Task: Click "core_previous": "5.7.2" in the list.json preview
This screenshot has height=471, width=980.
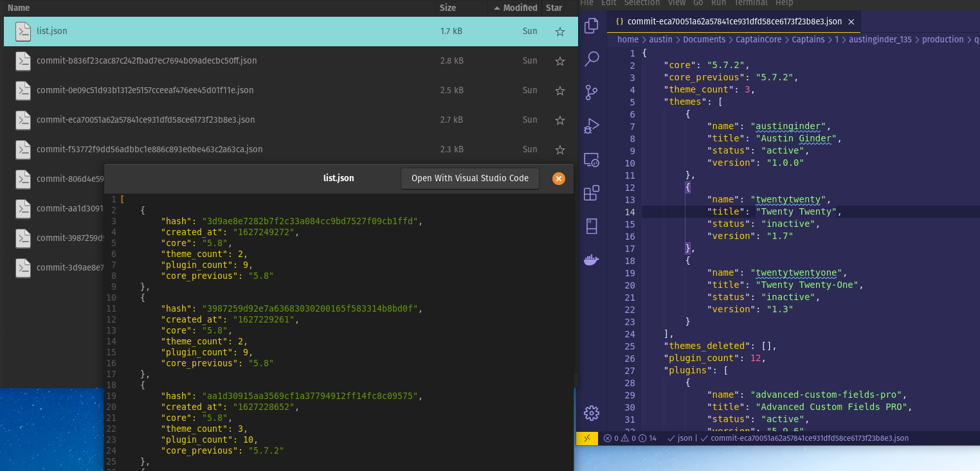Action: pyautogui.click(x=222, y=450)
